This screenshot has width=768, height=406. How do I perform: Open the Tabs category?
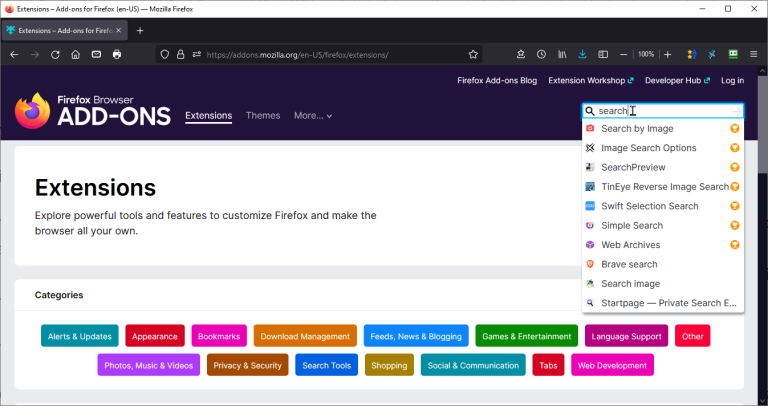point(549,365)
